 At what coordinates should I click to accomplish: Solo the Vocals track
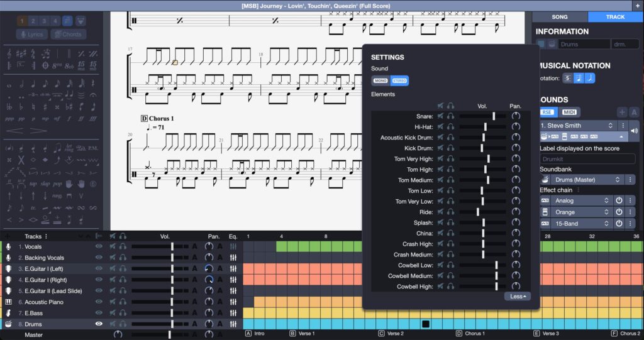[123, 247]
